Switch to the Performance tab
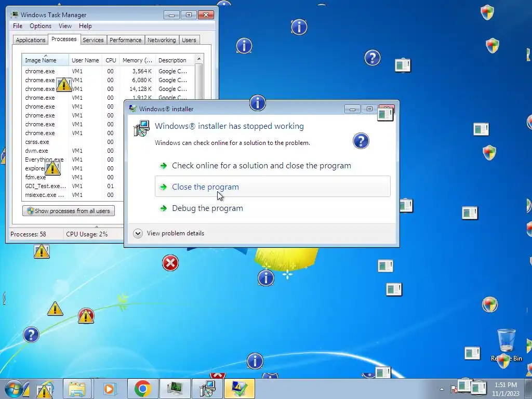 (x=126, y=40)
